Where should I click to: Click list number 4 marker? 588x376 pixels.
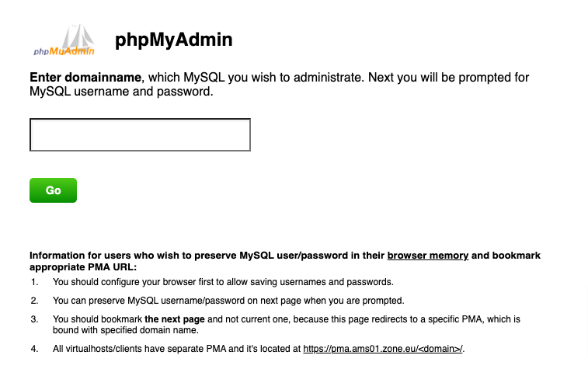click(x=34, y=349)
